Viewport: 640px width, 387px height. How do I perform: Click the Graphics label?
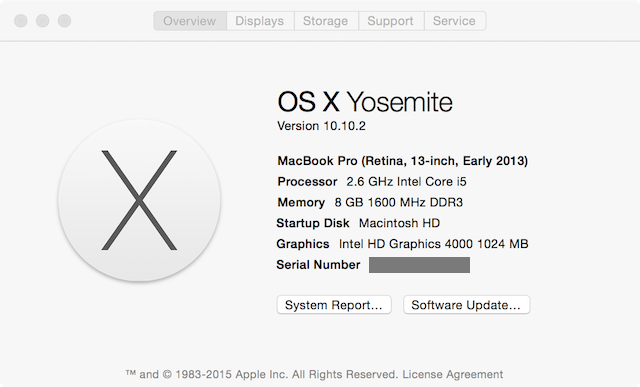(302, 244)
